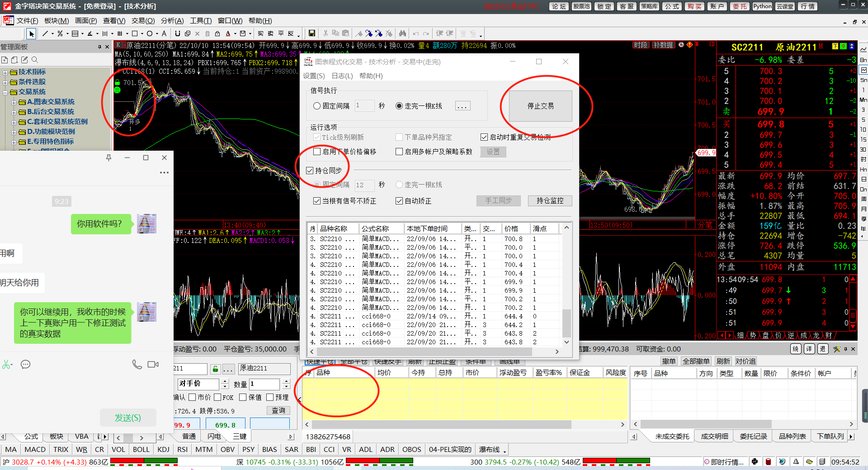Click the edit pencil icon in management panel

coord(24,60)
